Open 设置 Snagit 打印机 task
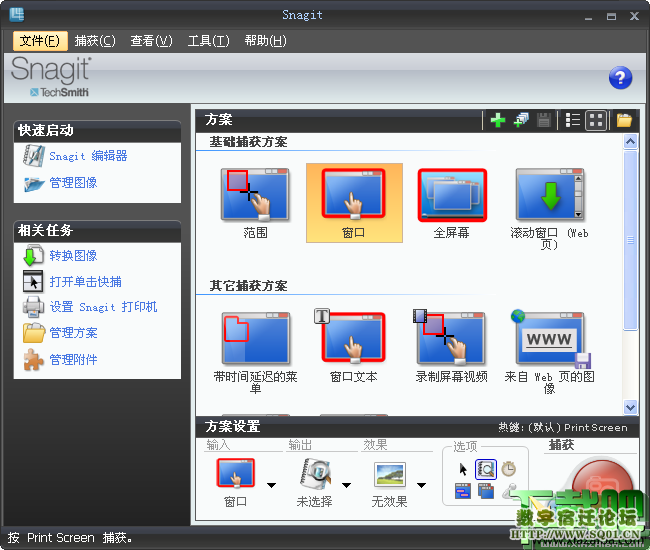This screenshot has height=550, width=650. point(103,307)
